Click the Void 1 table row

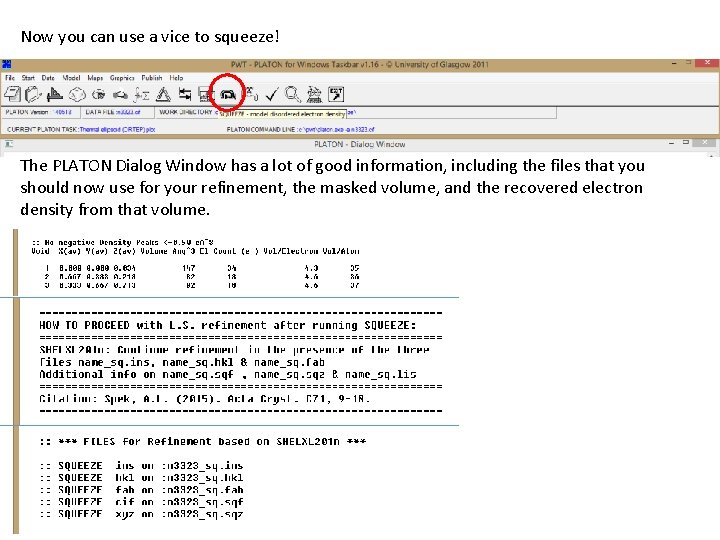pos(202,268)
